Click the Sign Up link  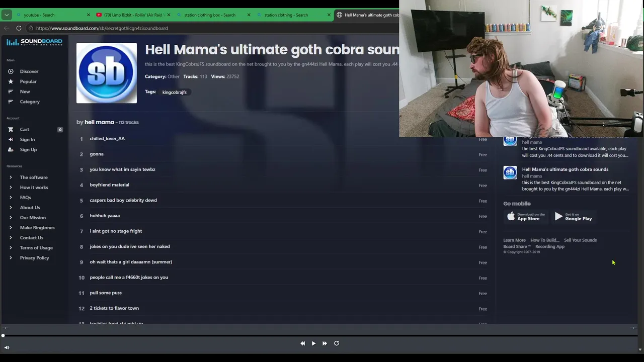[x=28, y=149]
